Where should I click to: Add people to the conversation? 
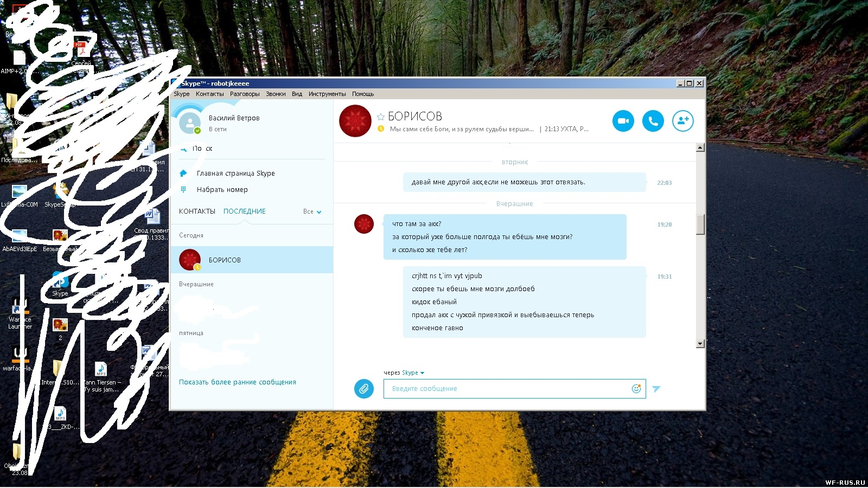click(x=683, y=121)
